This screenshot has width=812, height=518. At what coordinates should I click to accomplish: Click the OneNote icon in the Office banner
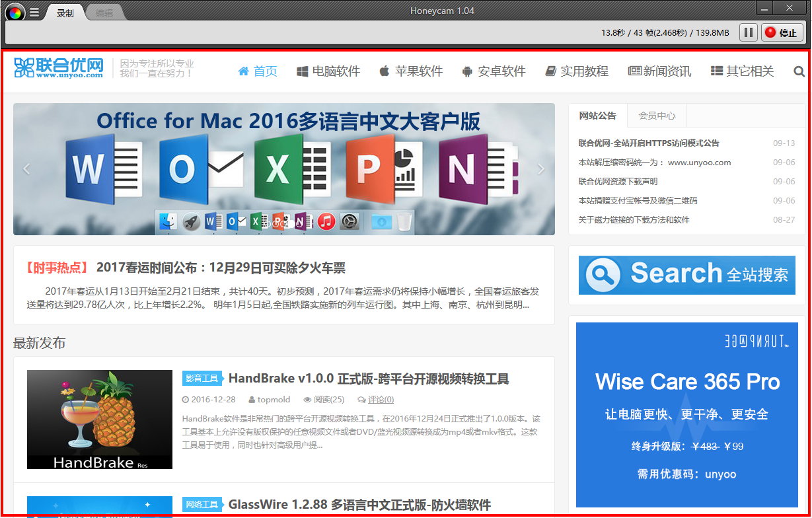point(478,168)
